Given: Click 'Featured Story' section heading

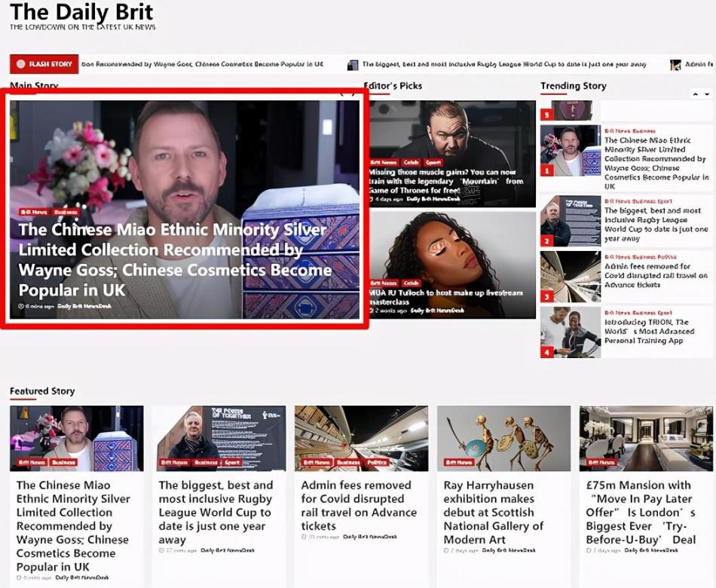Looking at the screenshot, I should click(42, 391).
